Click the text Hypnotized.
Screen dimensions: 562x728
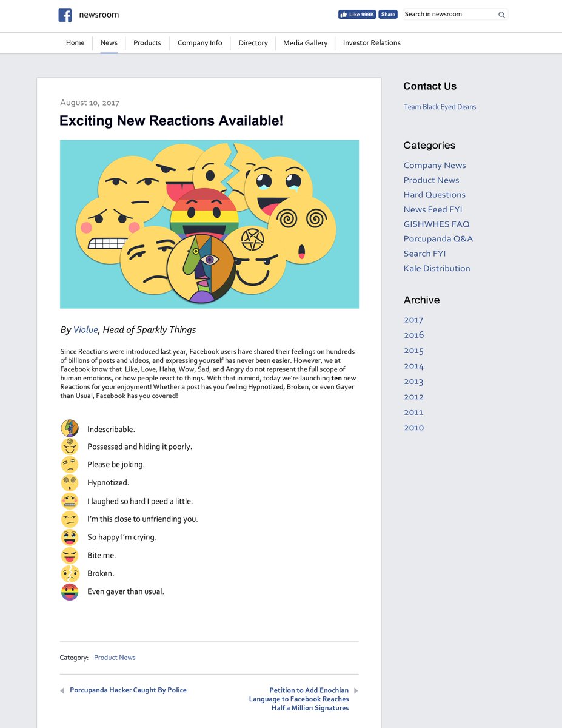pyautogui.click(x=108, y=483)
